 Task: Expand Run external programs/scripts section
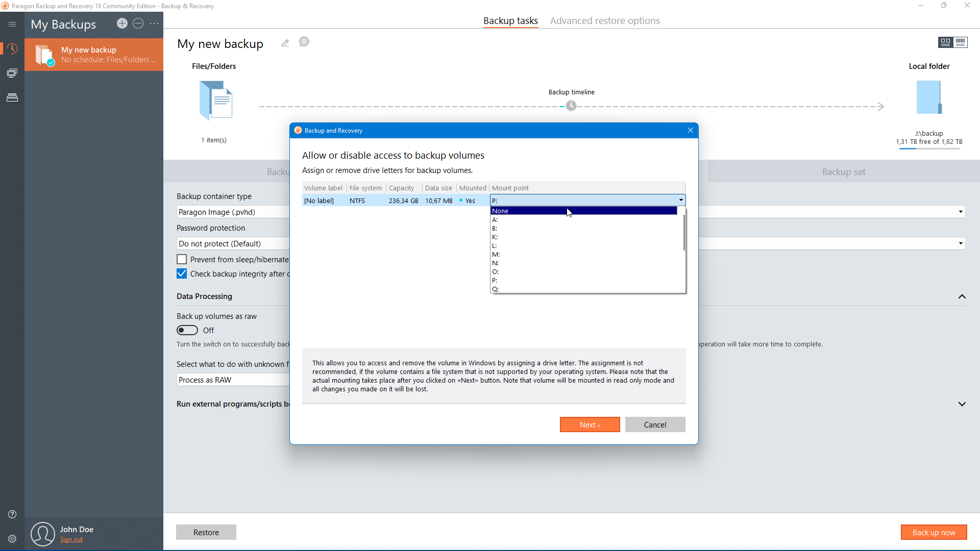tap(962, 404)
